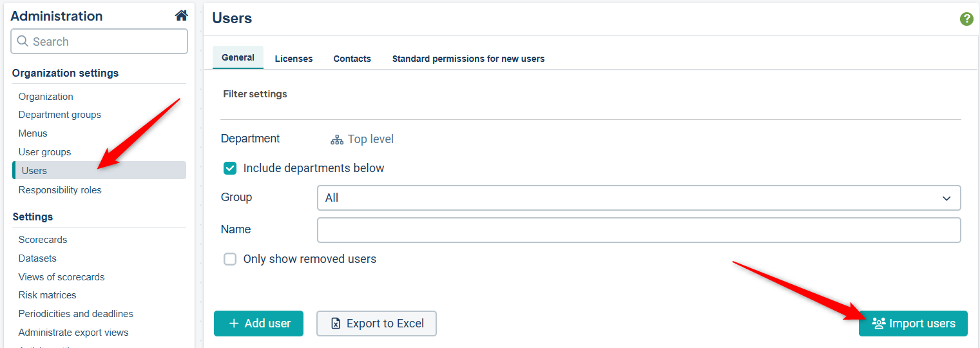Screen dimensions: 980x348
Task: Open Department groups in sidebar
Action: pos(60,115)
